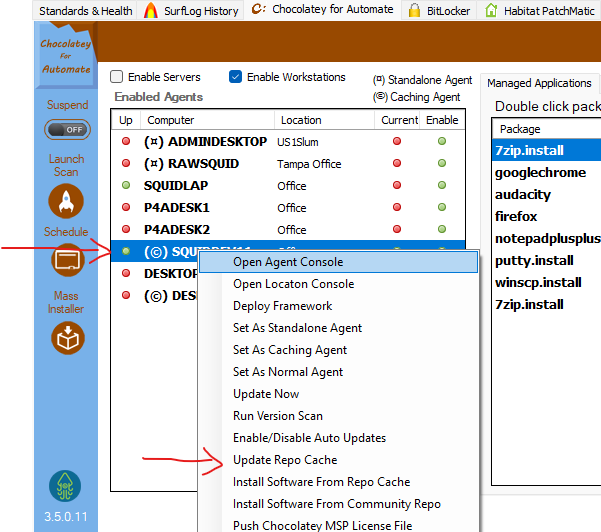Open the Schedule icon in sidebar
Screen dimensions: 601x532
(67, 260)
